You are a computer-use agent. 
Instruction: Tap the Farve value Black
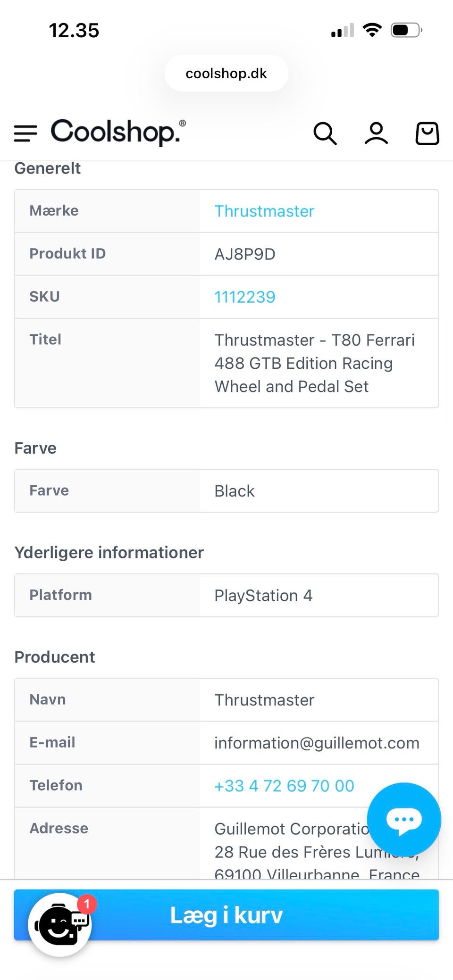point(235,491)
